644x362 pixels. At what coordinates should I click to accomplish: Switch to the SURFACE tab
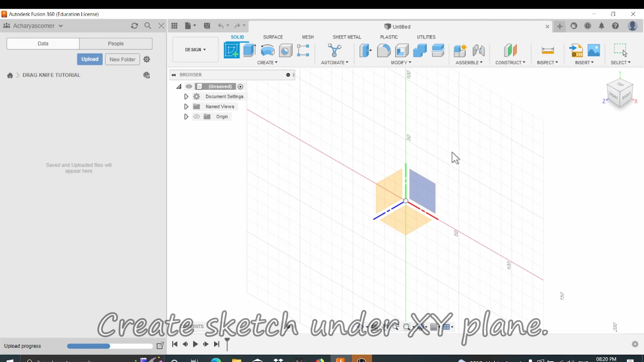(x=273, y=37)
